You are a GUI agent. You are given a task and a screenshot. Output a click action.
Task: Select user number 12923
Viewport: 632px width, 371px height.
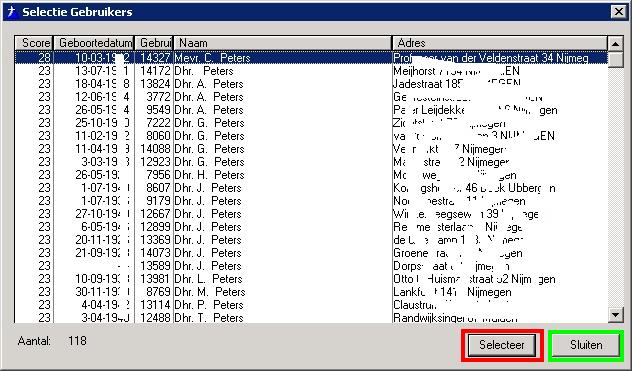[311, 162]
